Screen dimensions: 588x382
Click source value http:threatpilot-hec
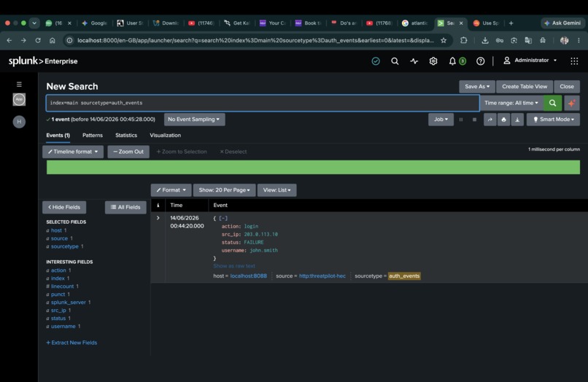(322, 276)
